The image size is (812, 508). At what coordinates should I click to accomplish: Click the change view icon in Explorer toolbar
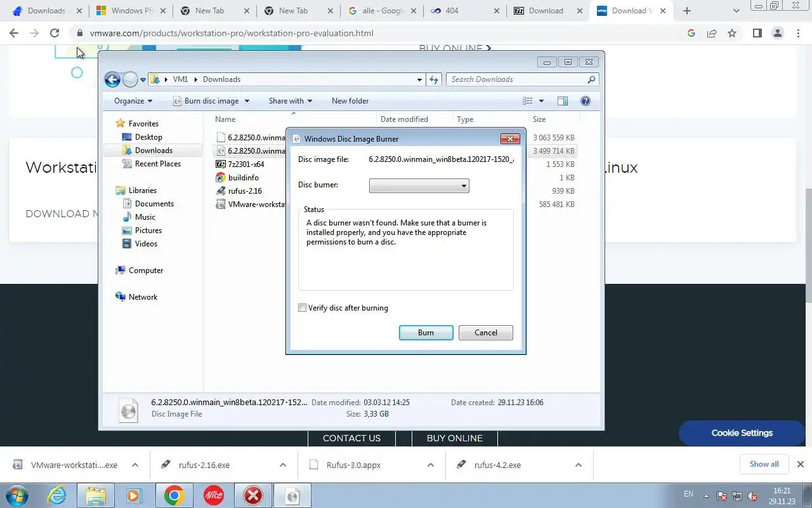tap(527, 101)
